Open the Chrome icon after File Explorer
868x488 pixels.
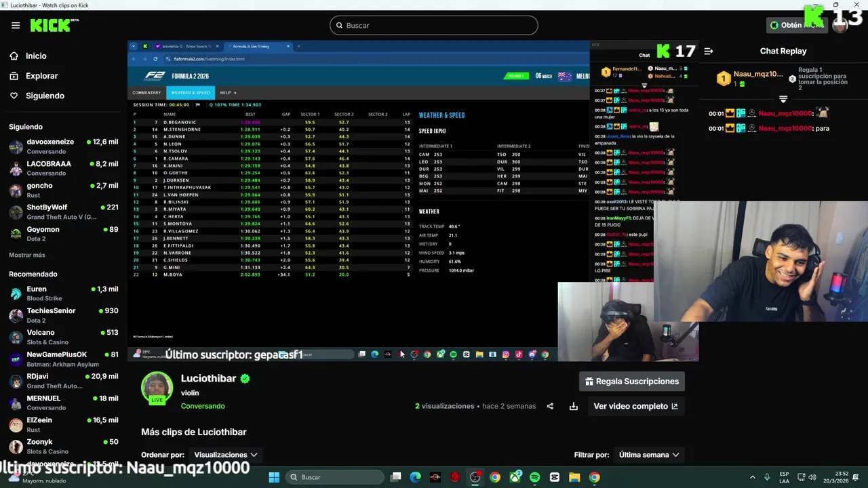coord(594,477)
